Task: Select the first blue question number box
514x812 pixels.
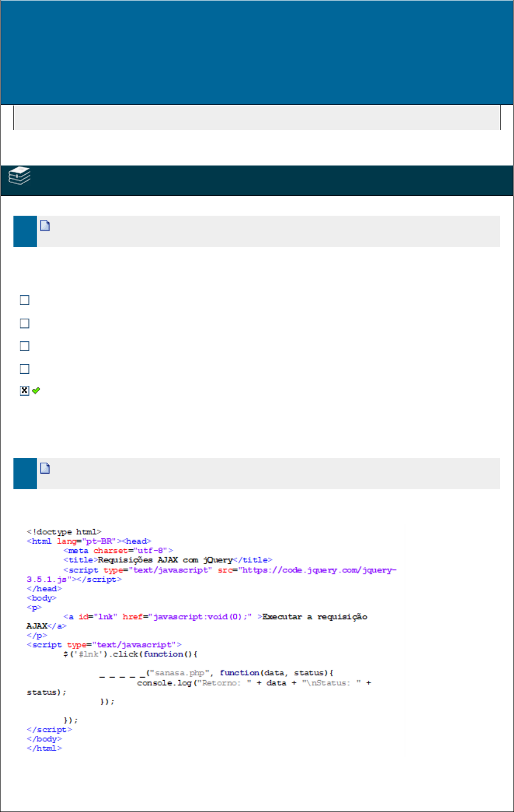Action: pyautogui.click(x=25, y=231)
